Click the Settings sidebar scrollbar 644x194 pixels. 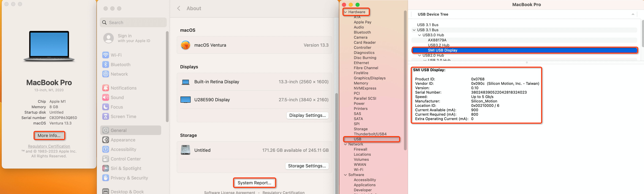click(167, 76)
